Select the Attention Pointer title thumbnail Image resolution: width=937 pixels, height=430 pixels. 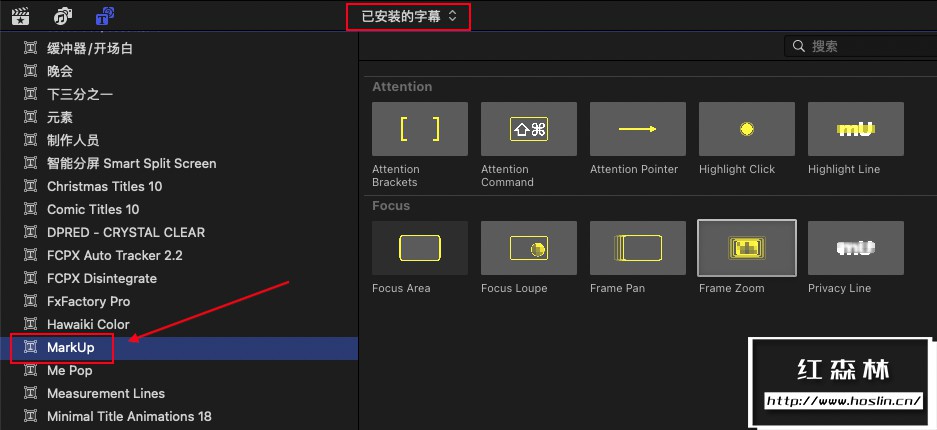638,129
